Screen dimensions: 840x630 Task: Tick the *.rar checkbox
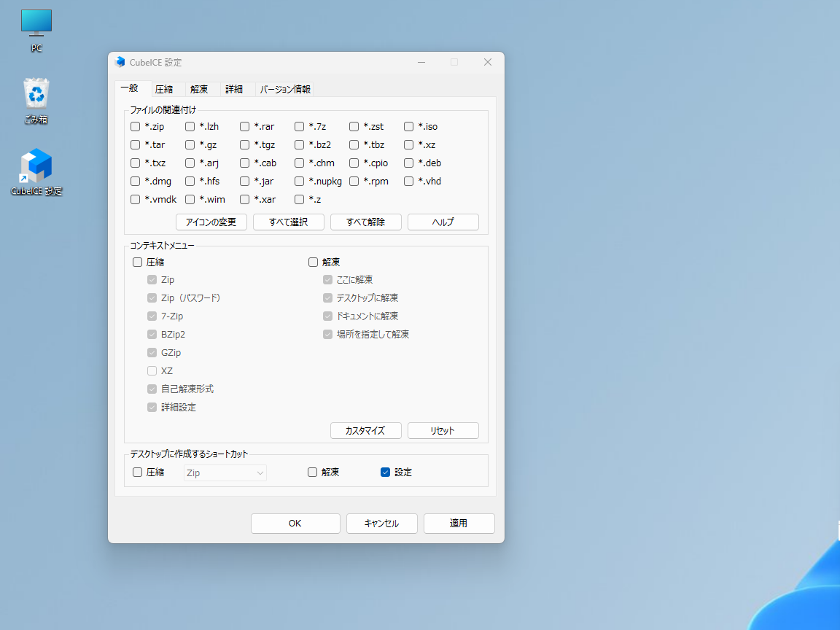click(x=244, y=126)
